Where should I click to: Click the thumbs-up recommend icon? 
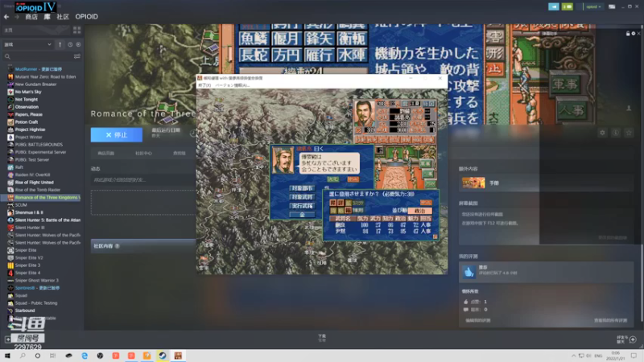click(469, 272)
